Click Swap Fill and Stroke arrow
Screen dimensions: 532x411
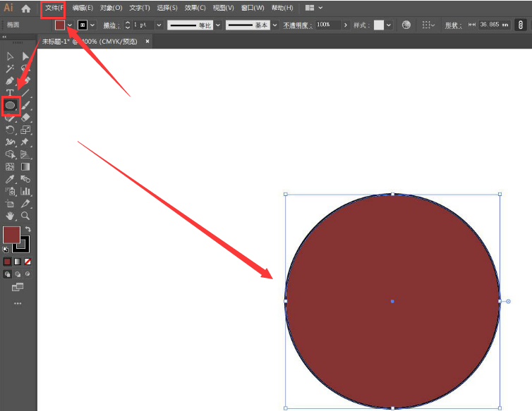click(x=28, y=229)
